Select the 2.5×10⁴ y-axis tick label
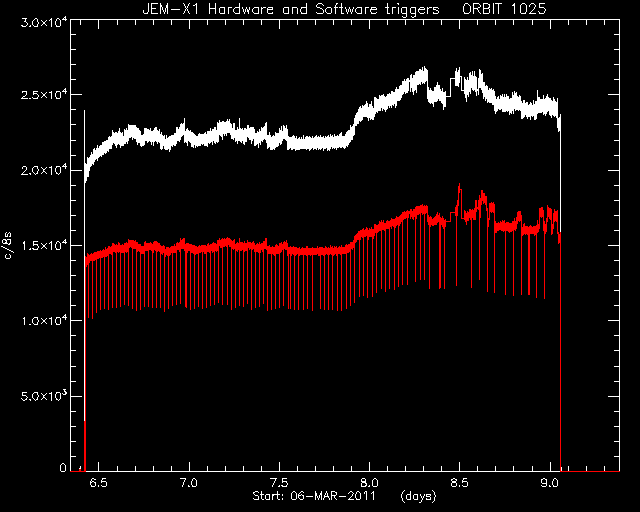The image size is (640, 512). click(43, 95)
